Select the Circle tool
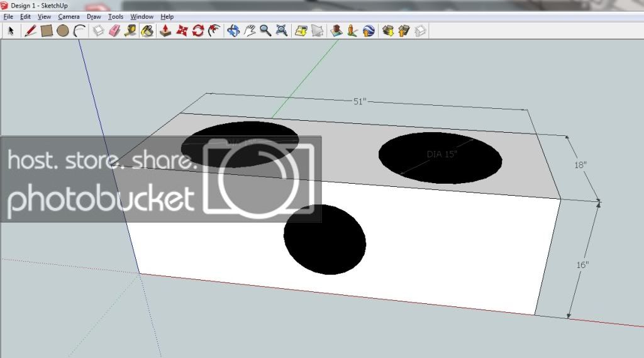Screen dimensions: 644x358 [x=63, y=31]
